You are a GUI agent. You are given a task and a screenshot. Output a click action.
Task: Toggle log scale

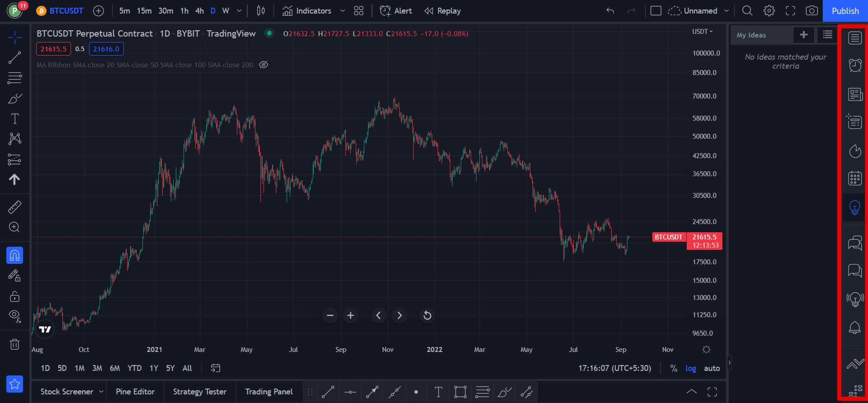pyautogui.click(x=690, y=368)
